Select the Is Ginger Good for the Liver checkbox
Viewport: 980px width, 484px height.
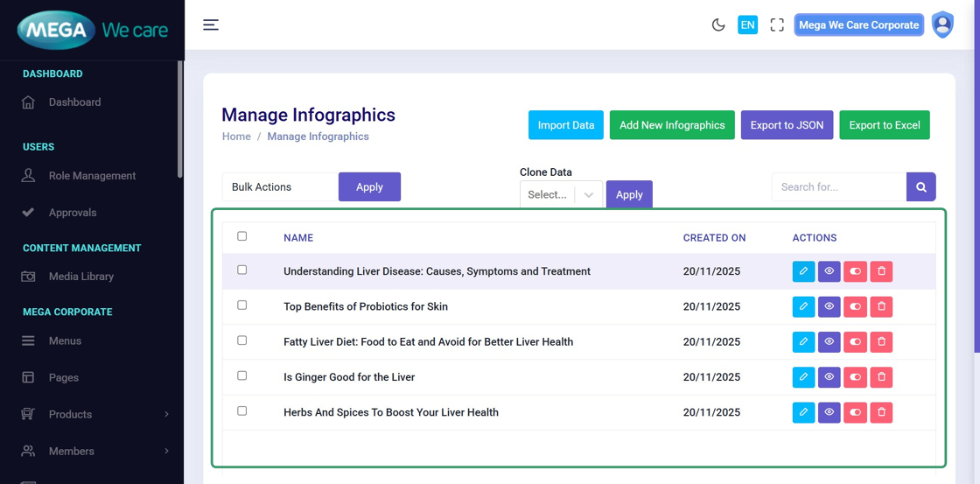pyautogui.click(x=242, y=375)
